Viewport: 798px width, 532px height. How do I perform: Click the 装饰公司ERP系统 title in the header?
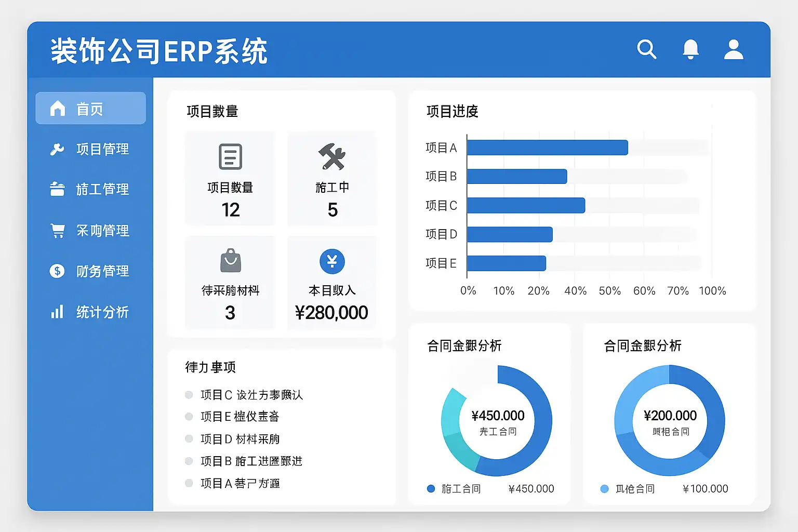pyautogui.click(x=159, y=51)
